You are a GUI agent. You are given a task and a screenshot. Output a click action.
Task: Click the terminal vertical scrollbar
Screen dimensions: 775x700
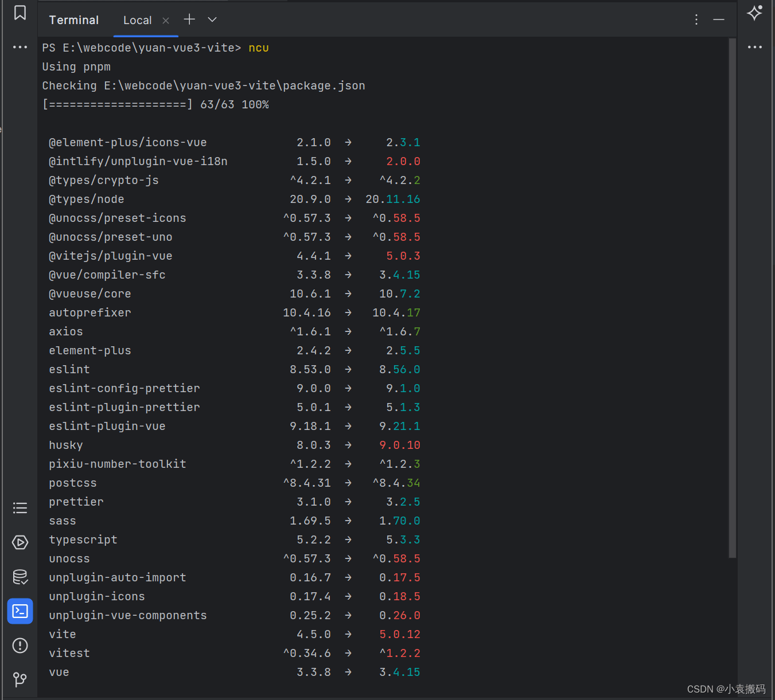(732, 298)
